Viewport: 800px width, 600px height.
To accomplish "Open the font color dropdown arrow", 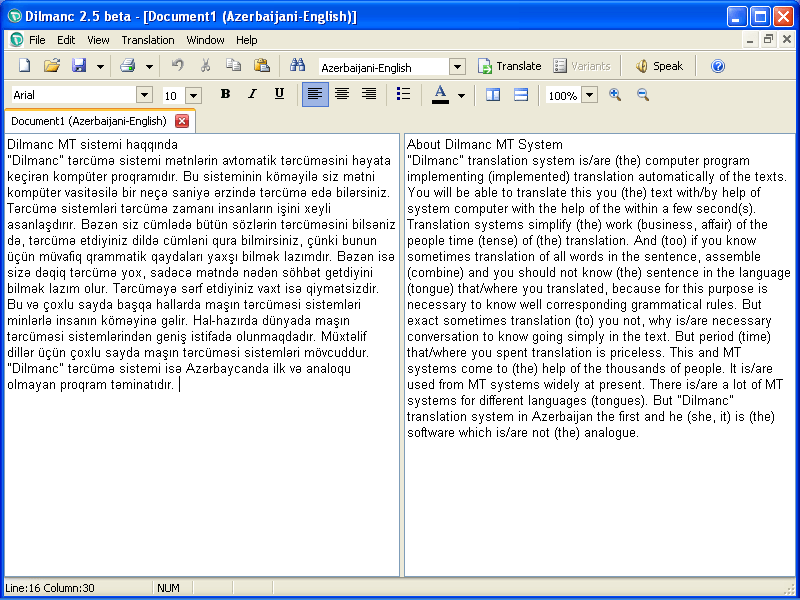I will tap(461, 95).
